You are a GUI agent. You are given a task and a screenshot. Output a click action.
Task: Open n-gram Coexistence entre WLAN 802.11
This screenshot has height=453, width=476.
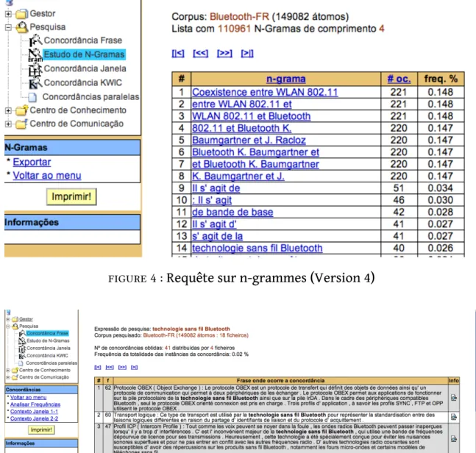click(265, 92)
